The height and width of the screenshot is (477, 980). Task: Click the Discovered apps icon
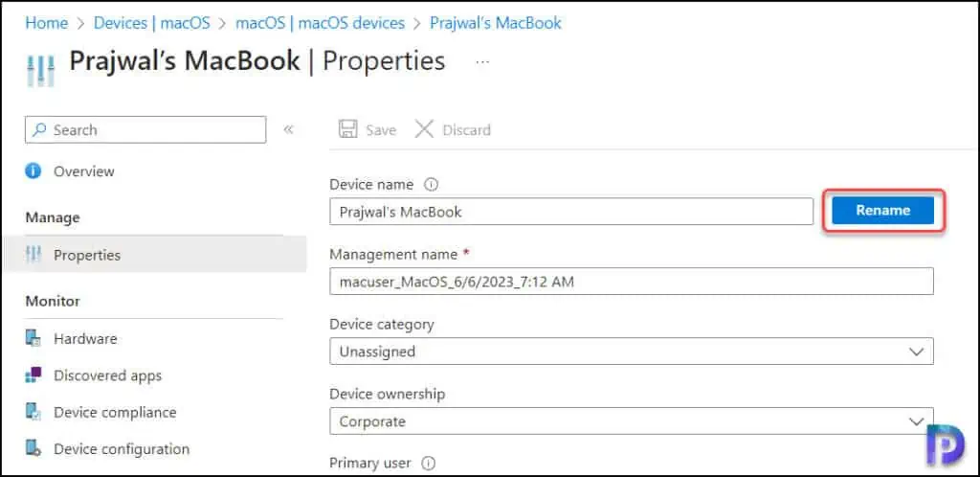33,375
